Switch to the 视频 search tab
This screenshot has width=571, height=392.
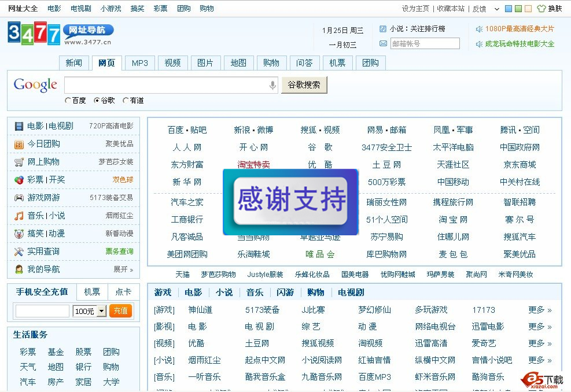tap(172, 63)
